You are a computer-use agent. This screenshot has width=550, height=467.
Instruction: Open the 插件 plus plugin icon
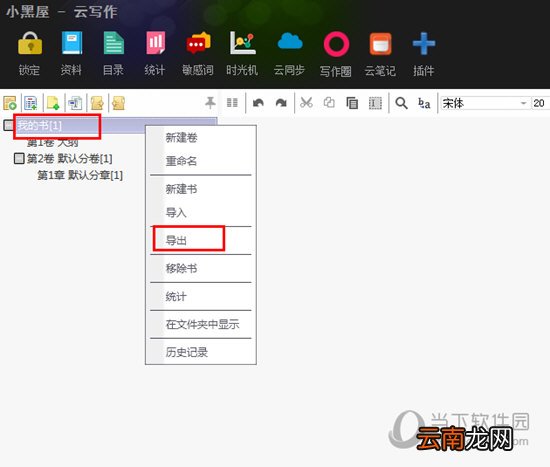pos(424,44)
